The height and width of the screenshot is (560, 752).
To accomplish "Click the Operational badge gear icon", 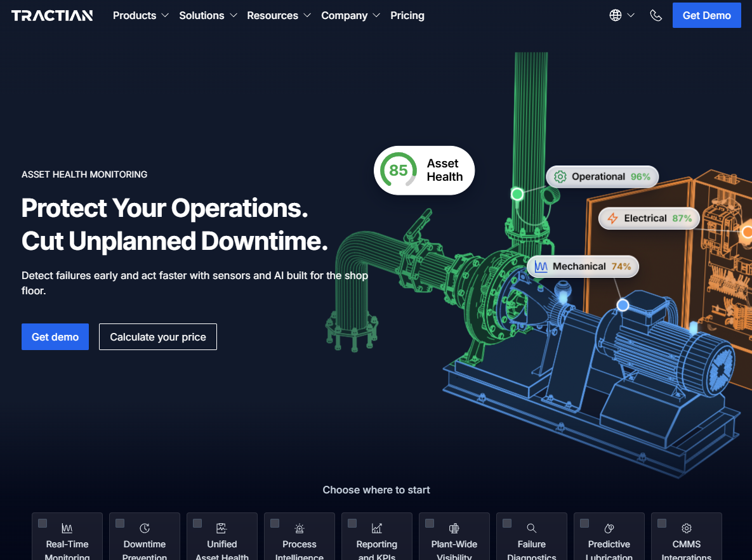I will tap(560, 176).
